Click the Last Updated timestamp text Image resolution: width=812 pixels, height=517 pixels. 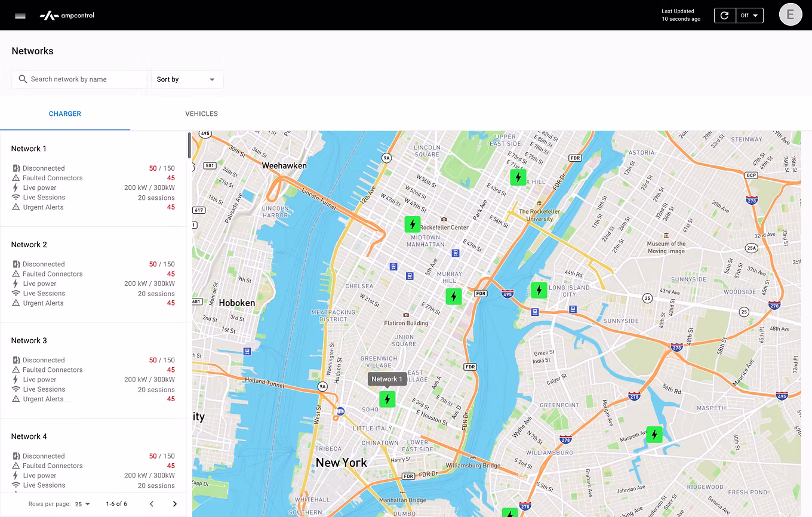(681, 15)
